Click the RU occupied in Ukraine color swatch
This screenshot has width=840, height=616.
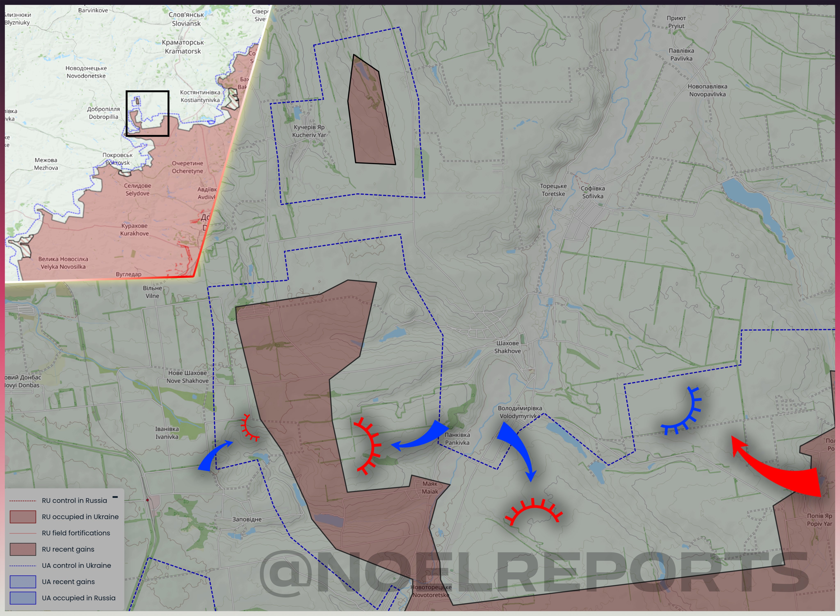tap(23, 517)
